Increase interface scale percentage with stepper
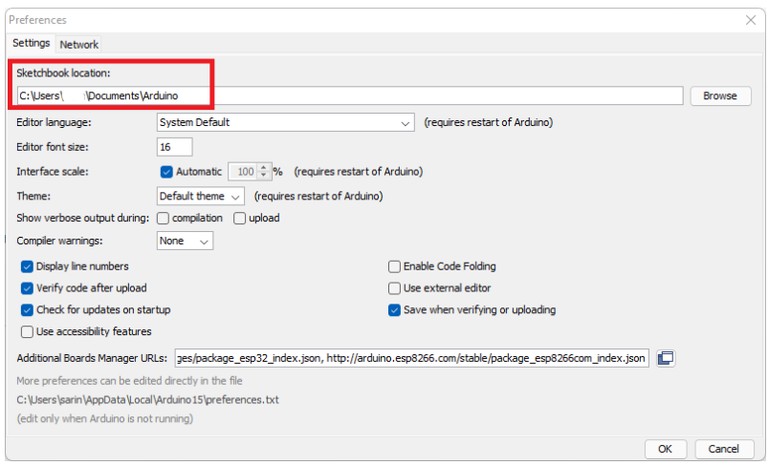 coord(264,168)
